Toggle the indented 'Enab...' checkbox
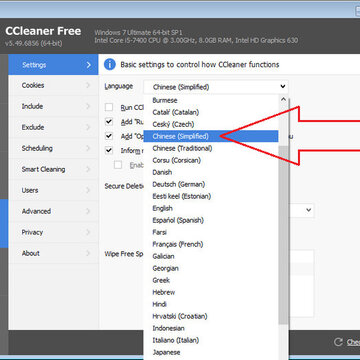This screenshot has height=360, width=360. coord(118,165)
